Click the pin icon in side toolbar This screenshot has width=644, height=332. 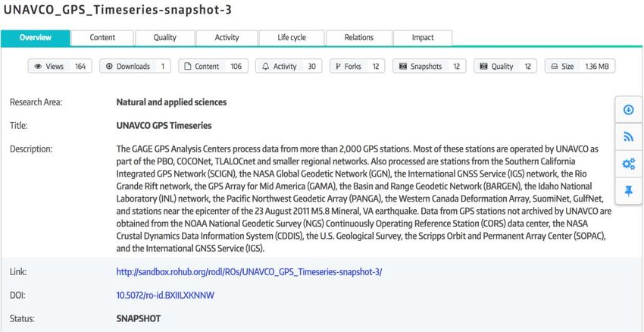[x=628, y=191]
